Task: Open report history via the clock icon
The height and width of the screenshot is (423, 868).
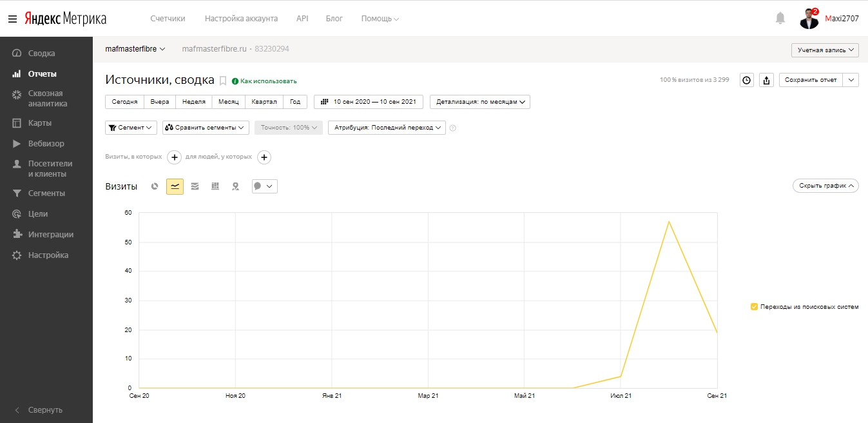Action: point(747,80)
